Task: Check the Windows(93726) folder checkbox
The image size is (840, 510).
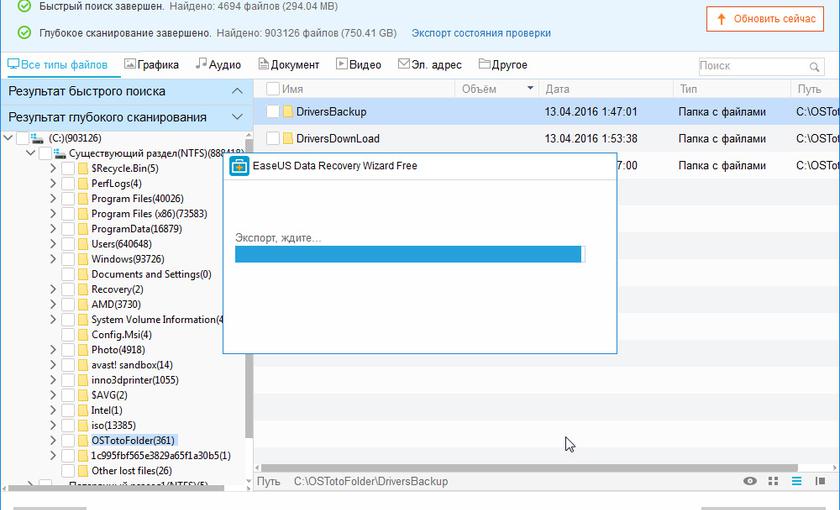Action: pyautogui.click(x=68, y=259)
